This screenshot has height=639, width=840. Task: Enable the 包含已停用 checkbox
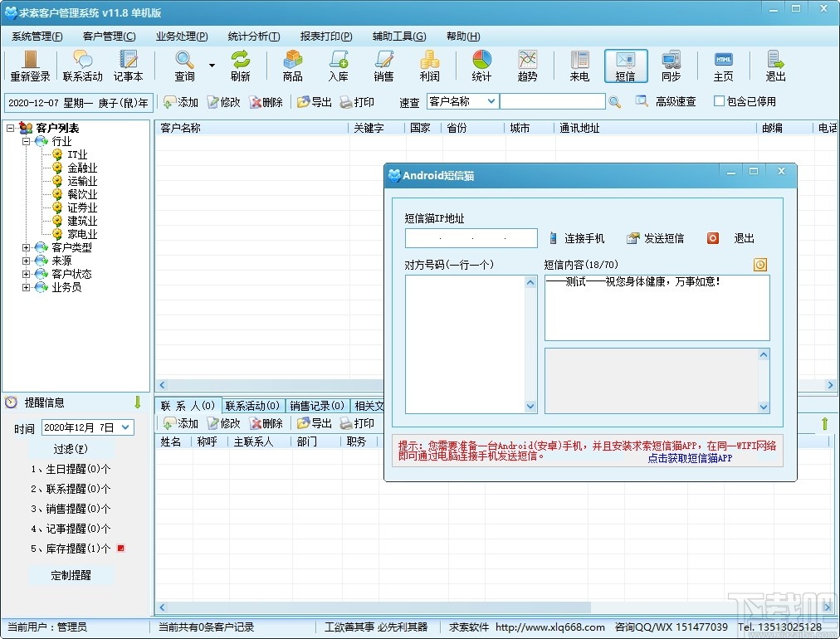coord(719,101)
